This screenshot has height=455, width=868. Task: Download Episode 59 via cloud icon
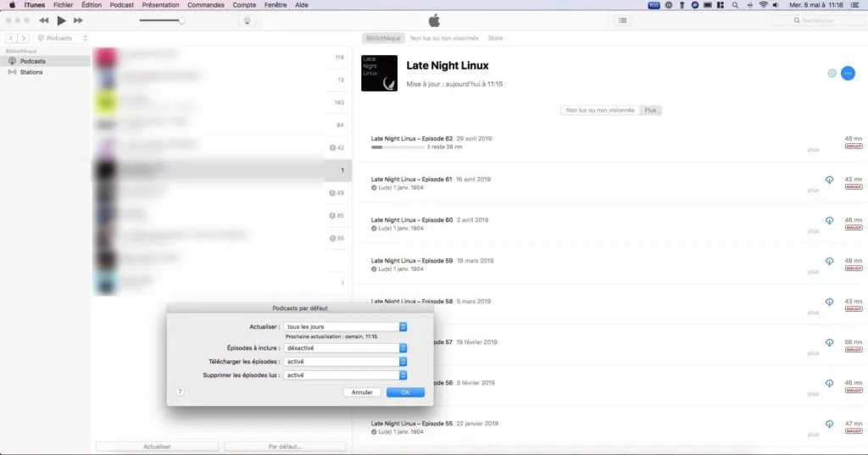click(829, 261)
